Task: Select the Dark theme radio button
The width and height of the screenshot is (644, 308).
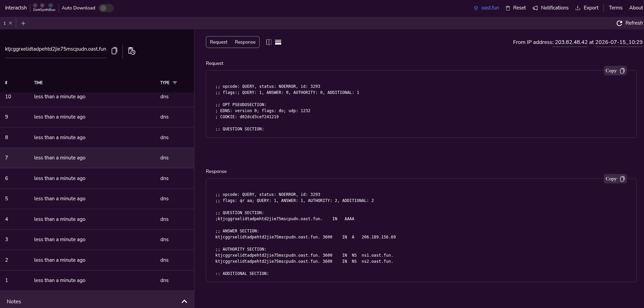Action: pos(35,5)
